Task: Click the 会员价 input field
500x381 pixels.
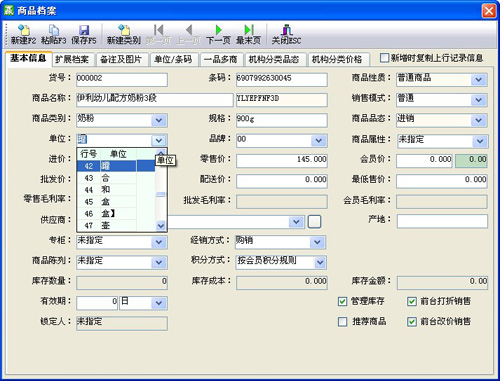Action: coord(424,161)
